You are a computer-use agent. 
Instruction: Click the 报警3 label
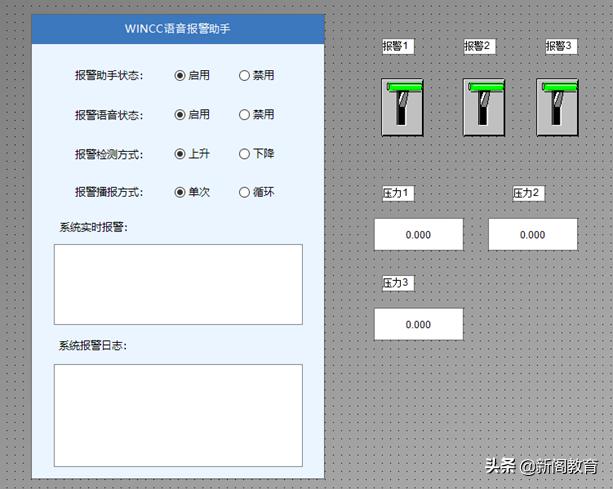[561, 47]
